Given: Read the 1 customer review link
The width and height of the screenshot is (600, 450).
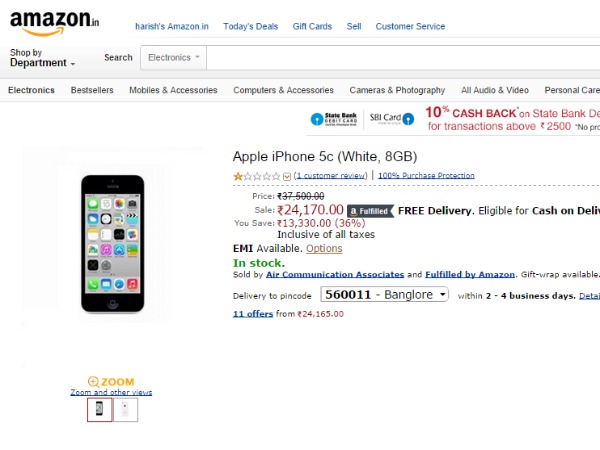Looking at the screenshot, I should pos(331,176).
